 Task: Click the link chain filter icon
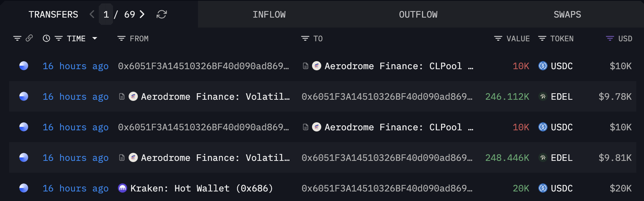(x=29, y=38)
